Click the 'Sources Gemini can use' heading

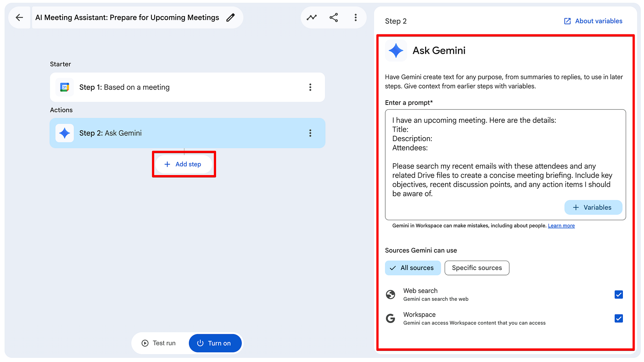(x=421, y=250)
